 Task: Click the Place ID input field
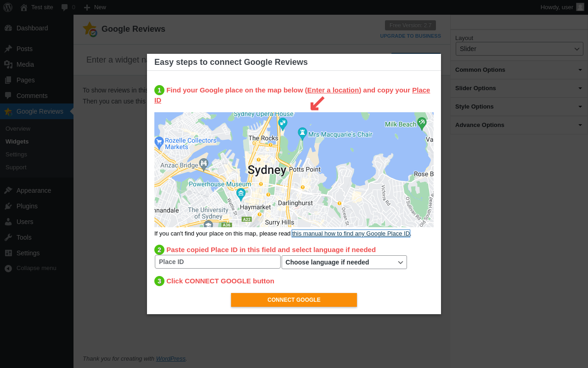point(218,262)
